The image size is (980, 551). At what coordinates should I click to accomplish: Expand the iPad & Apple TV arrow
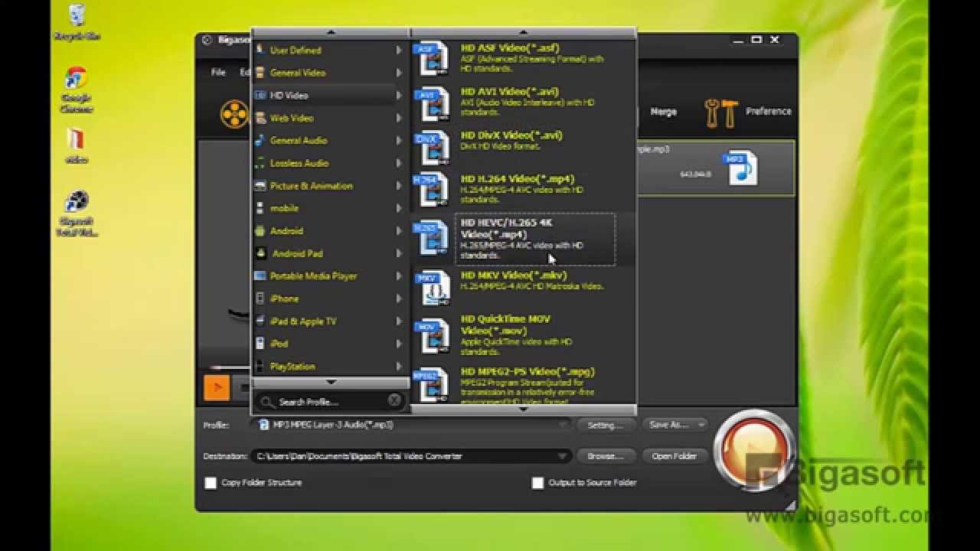click(399, 321)
